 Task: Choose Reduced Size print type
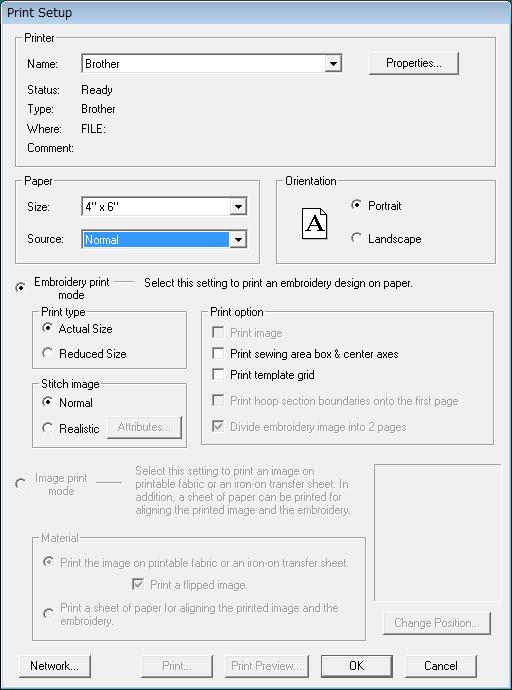click(48, 353)
